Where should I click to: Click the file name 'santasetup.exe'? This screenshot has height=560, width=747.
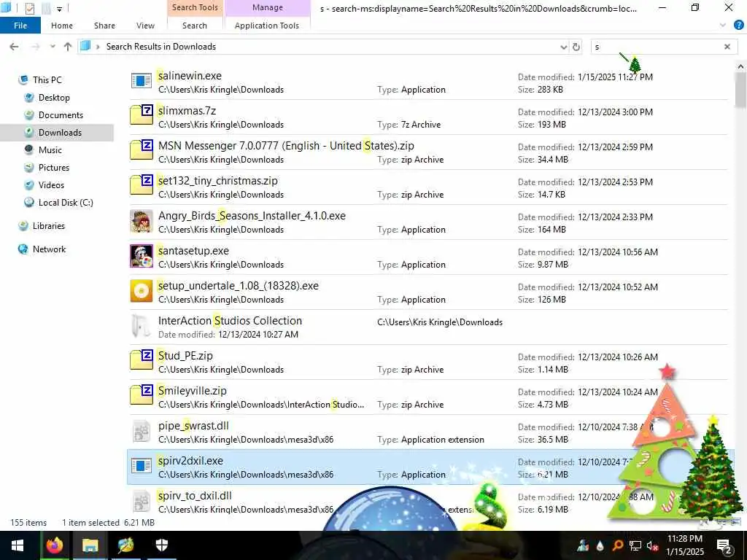point(193,251)
